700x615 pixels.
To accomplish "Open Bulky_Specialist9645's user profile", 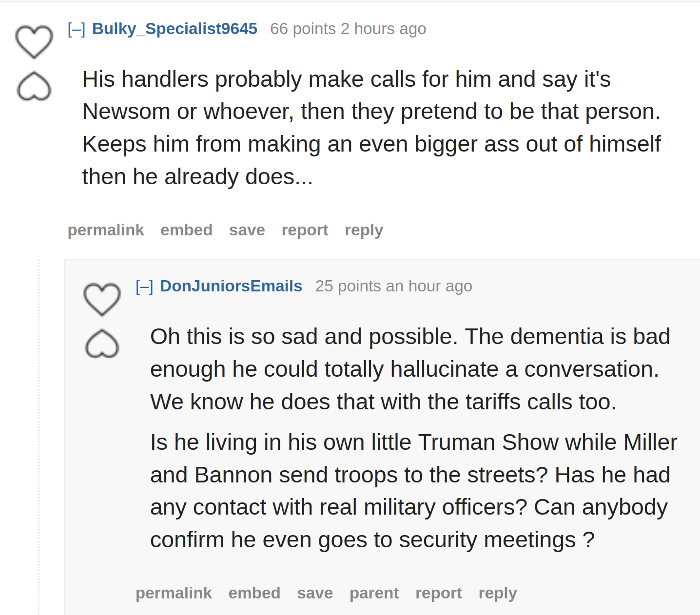I will pos(175,29).
